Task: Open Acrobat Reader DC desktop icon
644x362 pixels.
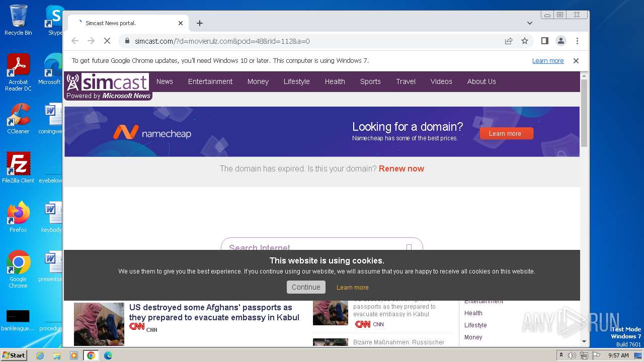Action: point(18,72)
